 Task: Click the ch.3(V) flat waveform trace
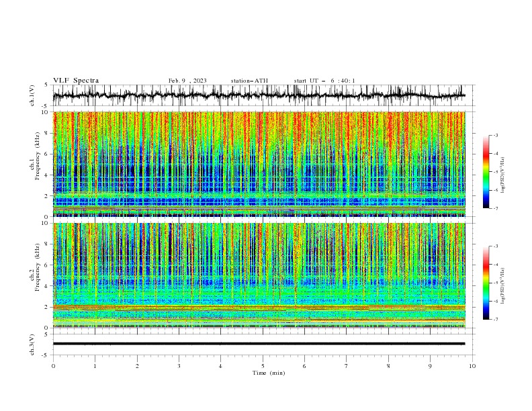click(x=259, y=344)
